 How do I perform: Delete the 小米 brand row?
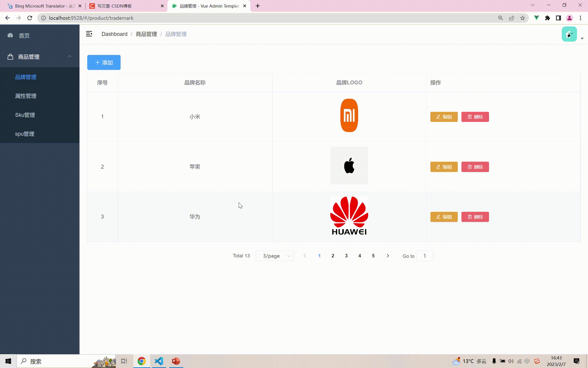coord(475,117)
